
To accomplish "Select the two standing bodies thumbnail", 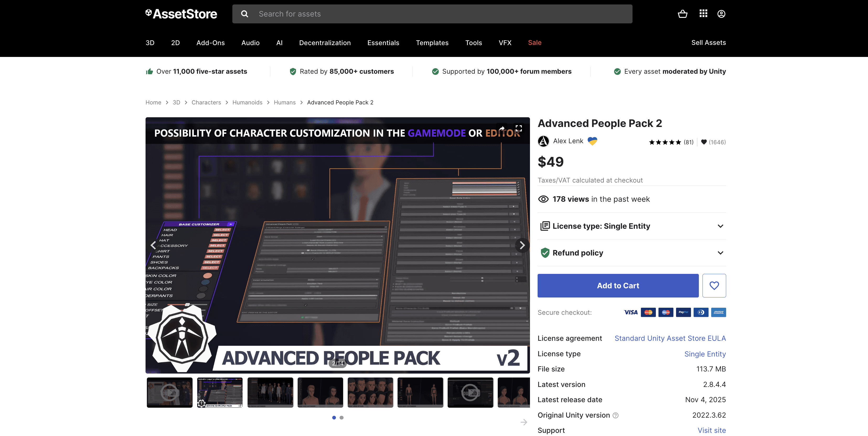I will pyautogui.click(x=420, y=392).
